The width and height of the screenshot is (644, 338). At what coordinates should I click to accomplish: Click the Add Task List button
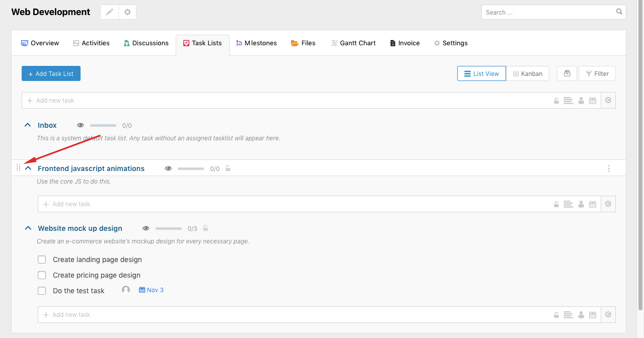51,73
